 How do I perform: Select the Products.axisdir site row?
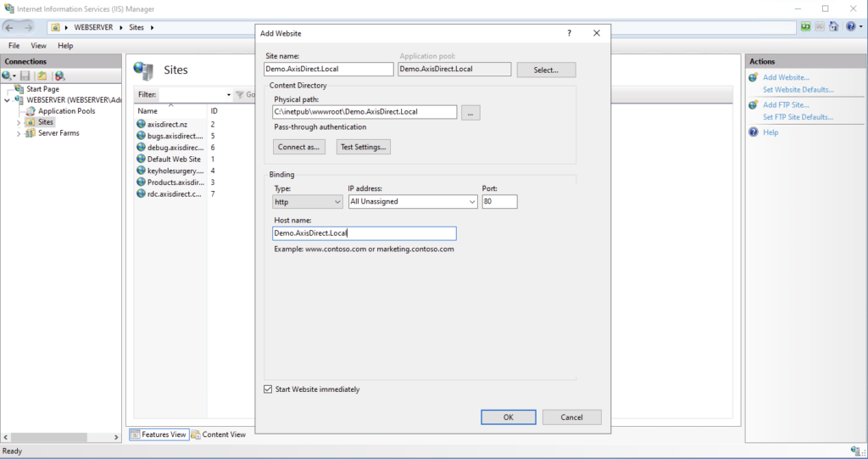point(176,182)
